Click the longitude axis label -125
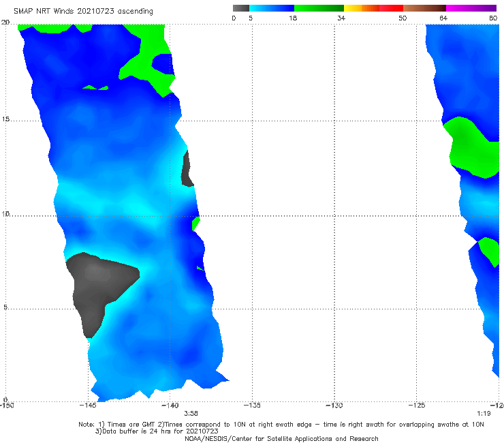The height and width of the screenshot is (443, 504). point(417,406)
